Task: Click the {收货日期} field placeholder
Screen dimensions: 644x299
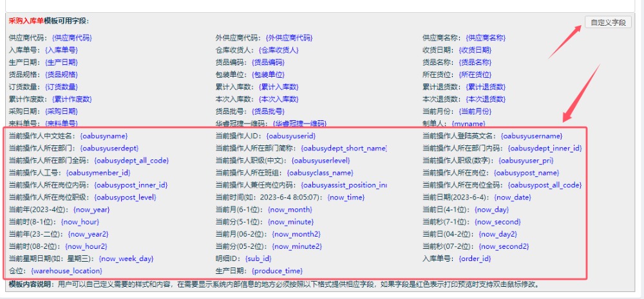Action: pos(474,50)
